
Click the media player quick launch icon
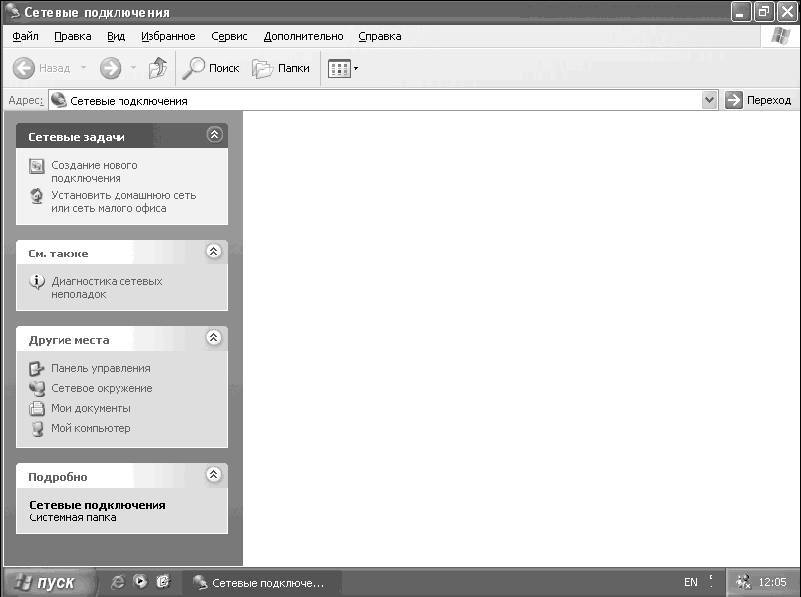[x=141, y=582]
